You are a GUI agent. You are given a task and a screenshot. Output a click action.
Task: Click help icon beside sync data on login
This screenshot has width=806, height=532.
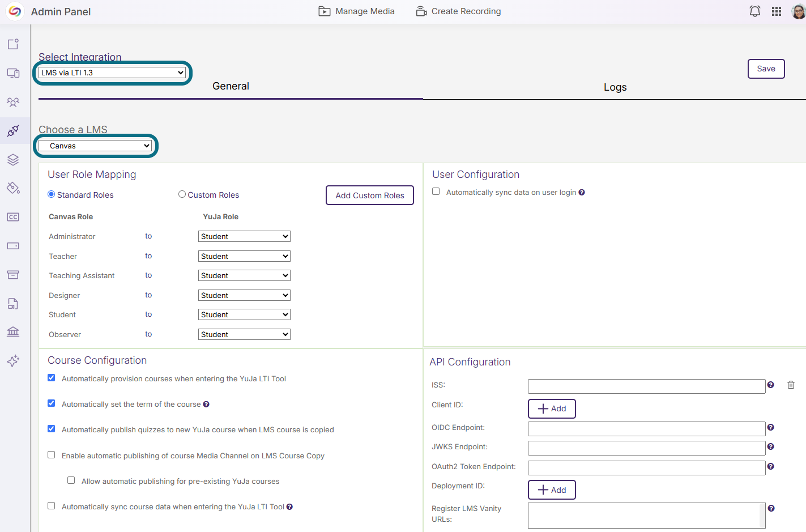click(x=582, y=193)
